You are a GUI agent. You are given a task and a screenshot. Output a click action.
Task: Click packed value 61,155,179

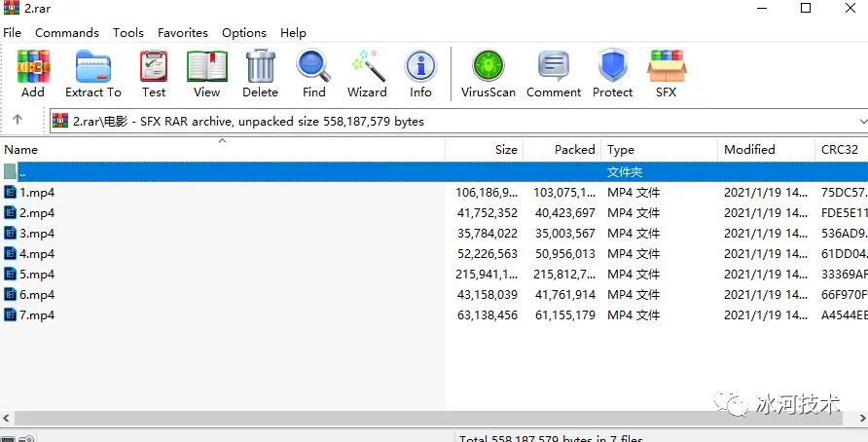[x=565, y=315]
